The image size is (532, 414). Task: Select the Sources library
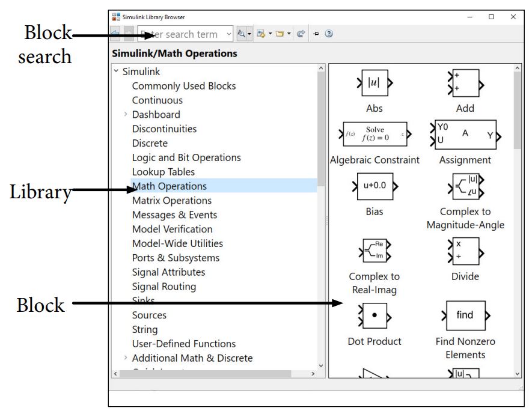tap(149, 315)
